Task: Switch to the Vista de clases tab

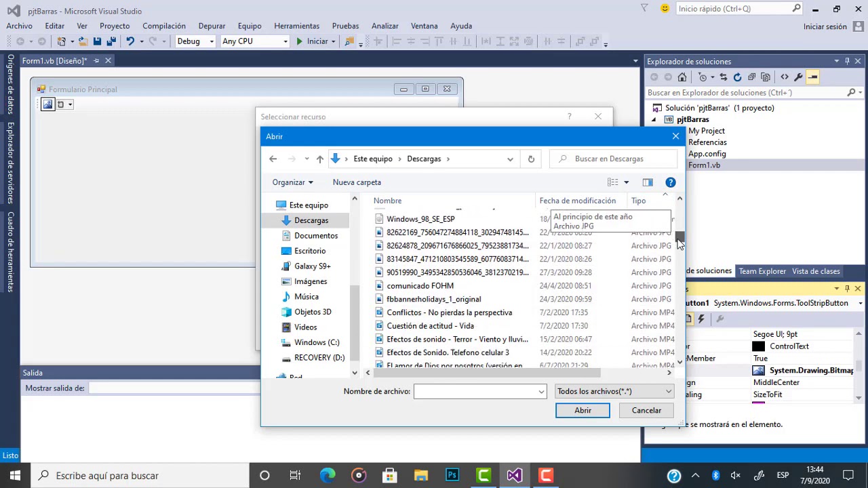Action: pyautogui.click(x=816, y=271)
